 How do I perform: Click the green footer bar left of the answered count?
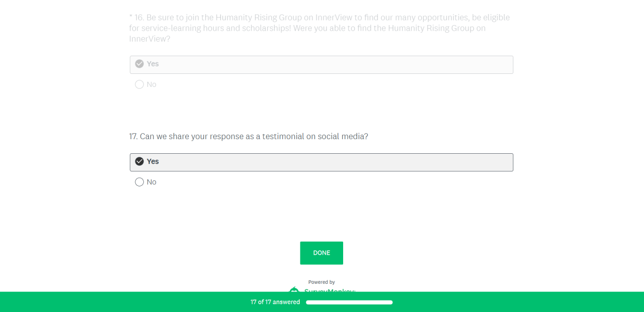click(x=126, y=302)
